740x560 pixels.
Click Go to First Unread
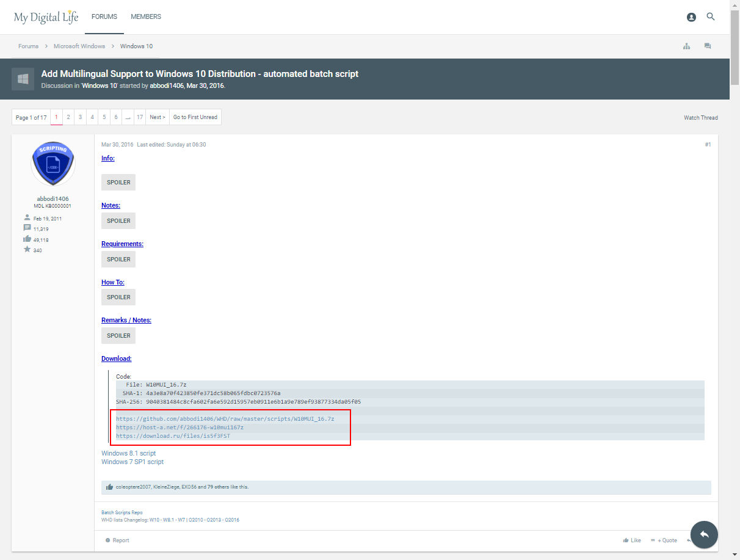pos(195,117)
